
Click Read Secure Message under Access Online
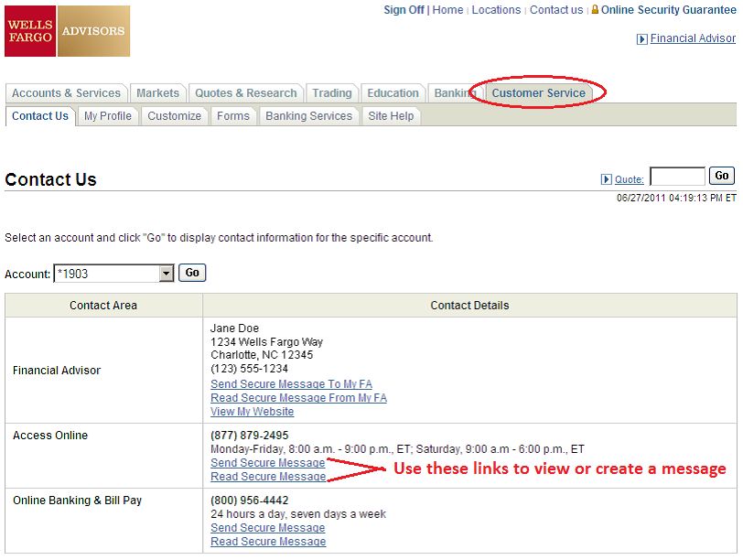click(268, 476)
